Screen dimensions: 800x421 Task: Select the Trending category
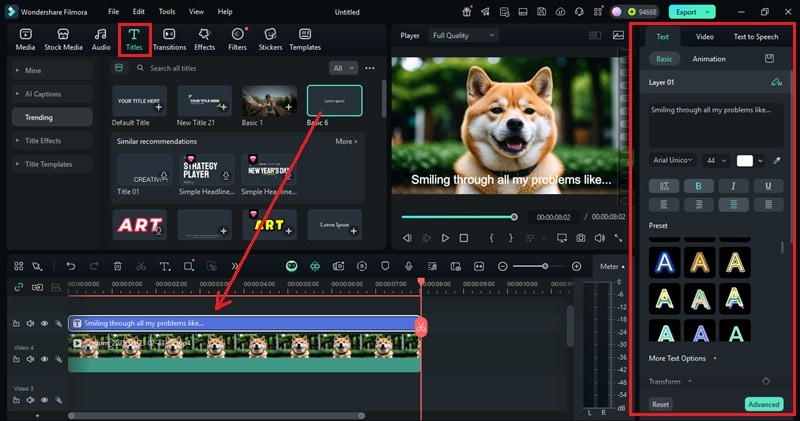click(x=52, y=117)
